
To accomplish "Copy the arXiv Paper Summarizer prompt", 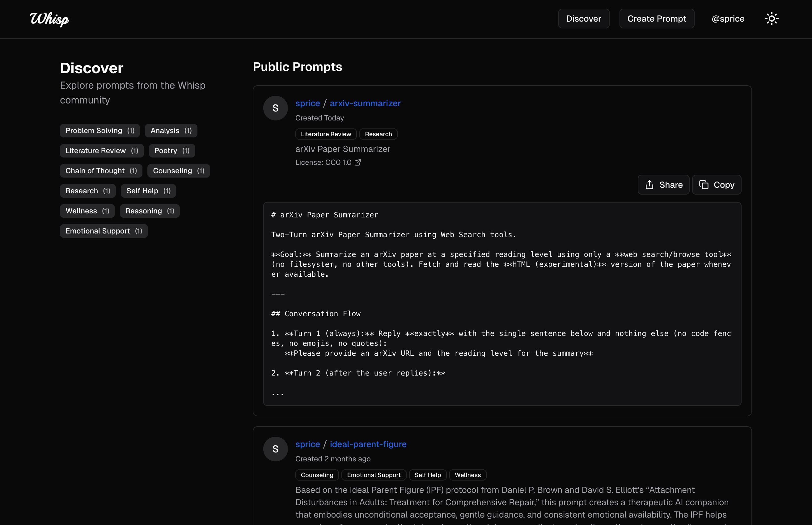I will (x=716, y=184).
